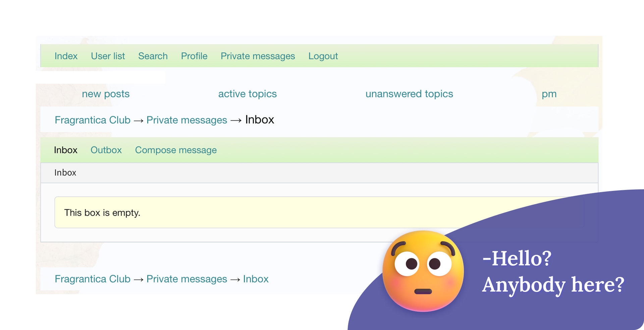Click Fragrantica Club in the upper breadcrumb
Image resolution: width=644 pixels, height=330 pixels.
[92, 120]
